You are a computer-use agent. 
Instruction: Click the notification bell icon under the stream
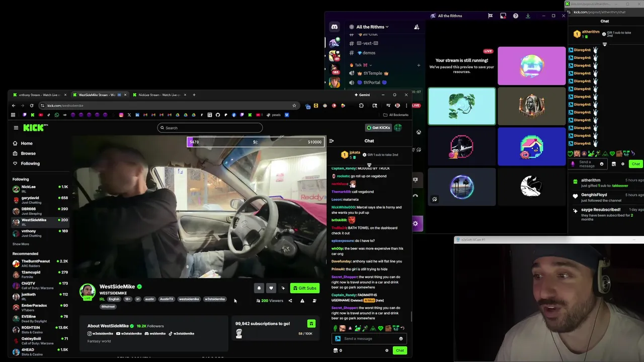[259, 288]
